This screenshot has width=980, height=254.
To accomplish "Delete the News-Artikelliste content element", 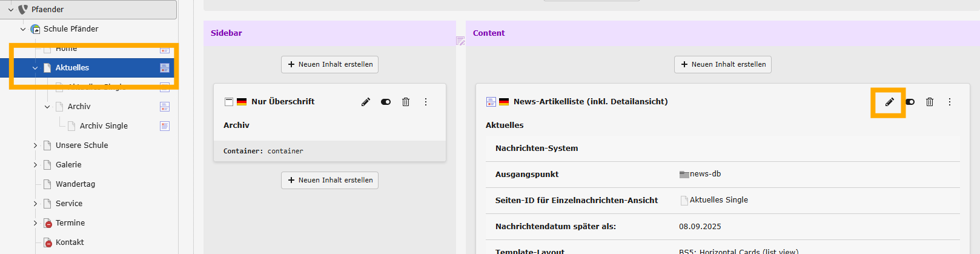I will (x=930, y=102).
